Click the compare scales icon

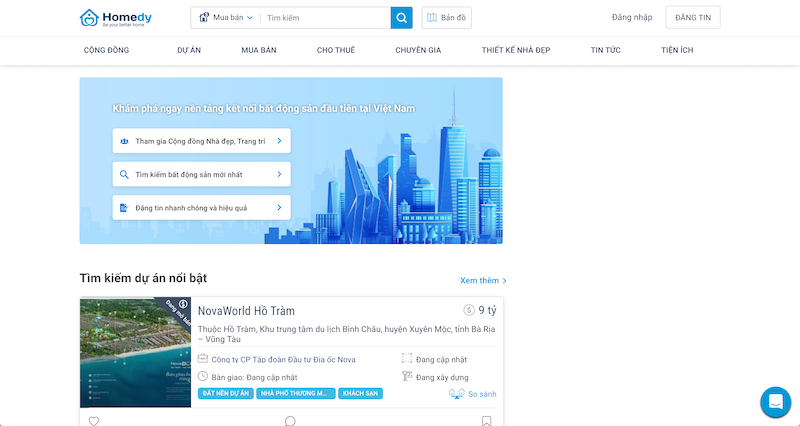457,393
